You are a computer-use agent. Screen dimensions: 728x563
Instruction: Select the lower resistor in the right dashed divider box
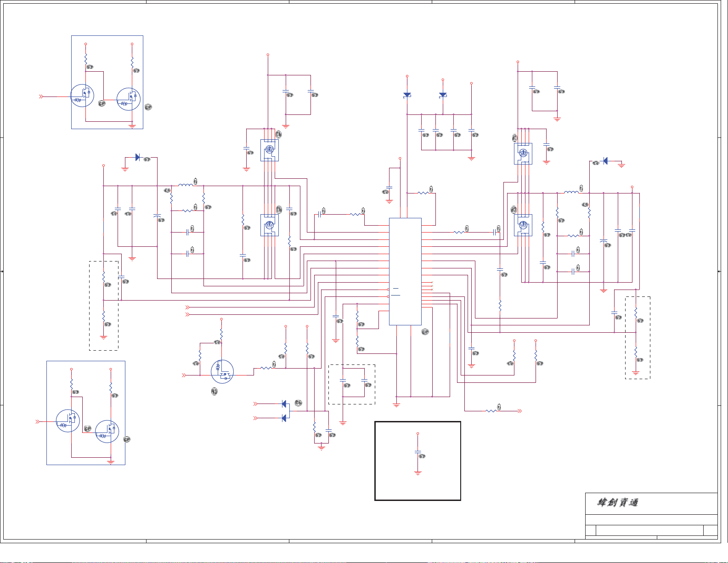tap(636, 353)
